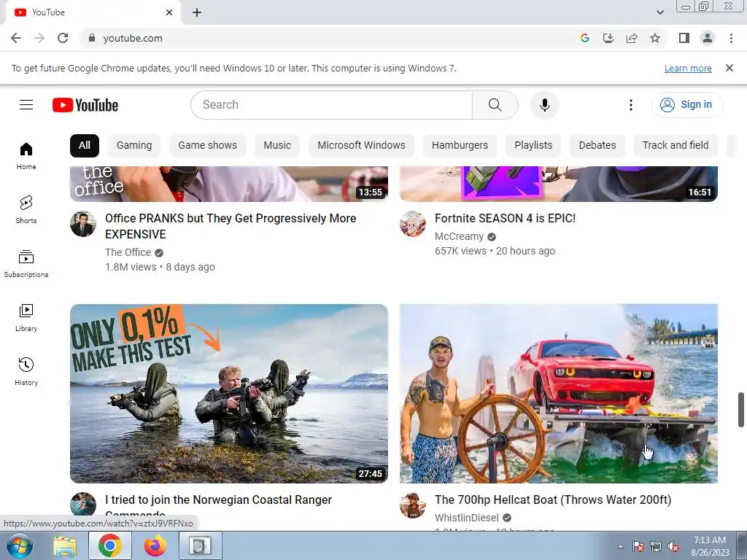Select the Debates chip
The width and height of the screenshot is (747, 560).
pyautogui.click(x=597, y=145)
